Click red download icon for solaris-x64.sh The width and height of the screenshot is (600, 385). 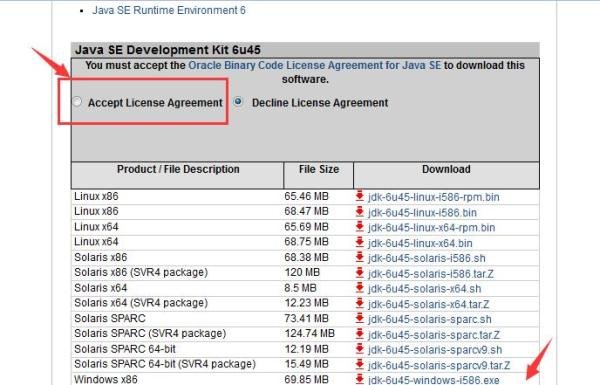[x=359, y=287]
